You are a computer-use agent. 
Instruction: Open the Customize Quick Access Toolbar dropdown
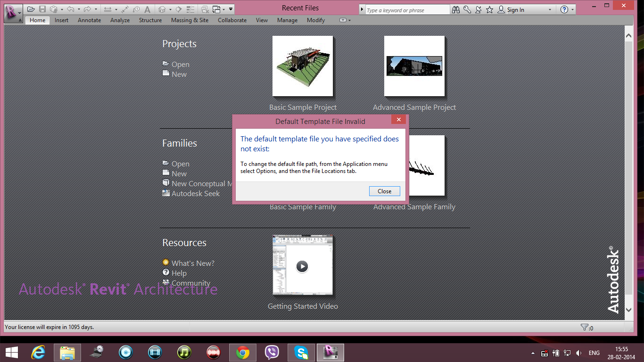coord(231,9)
